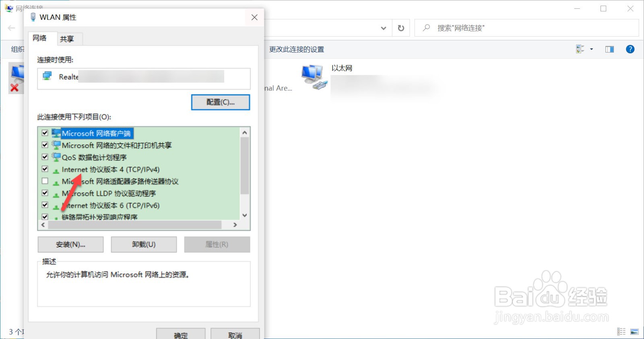Uncheck Internet 协议版本 6 (TCP/IPv6) checkbox

tap(45, 205)
